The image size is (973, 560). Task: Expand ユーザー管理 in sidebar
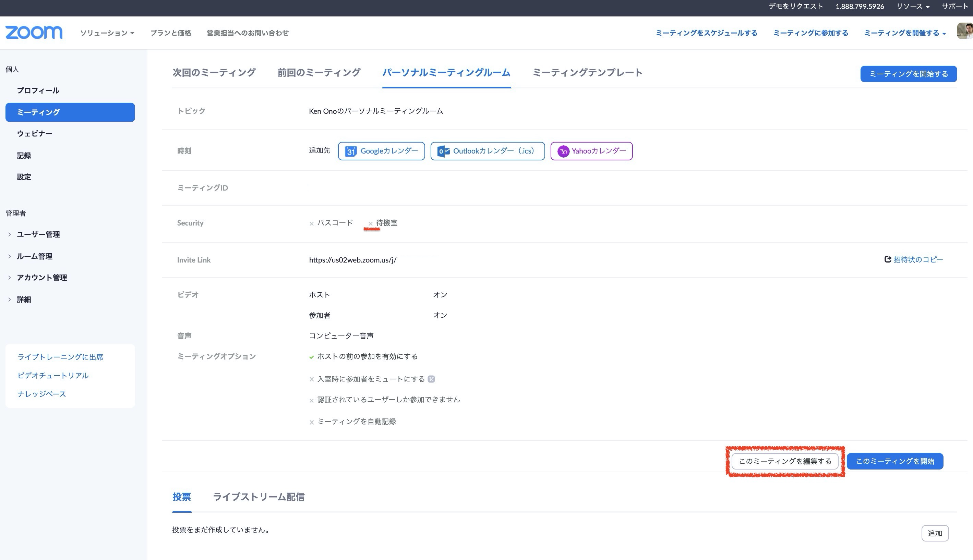tap(38, 234)
